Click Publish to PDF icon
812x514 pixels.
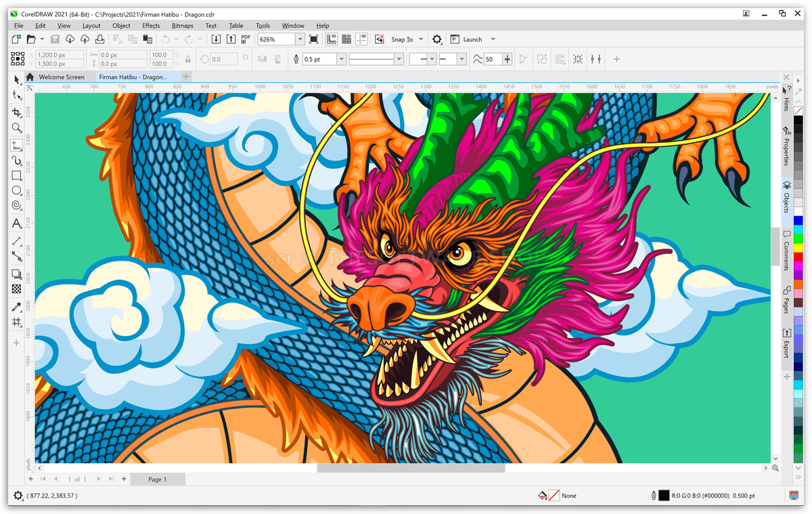246,40
